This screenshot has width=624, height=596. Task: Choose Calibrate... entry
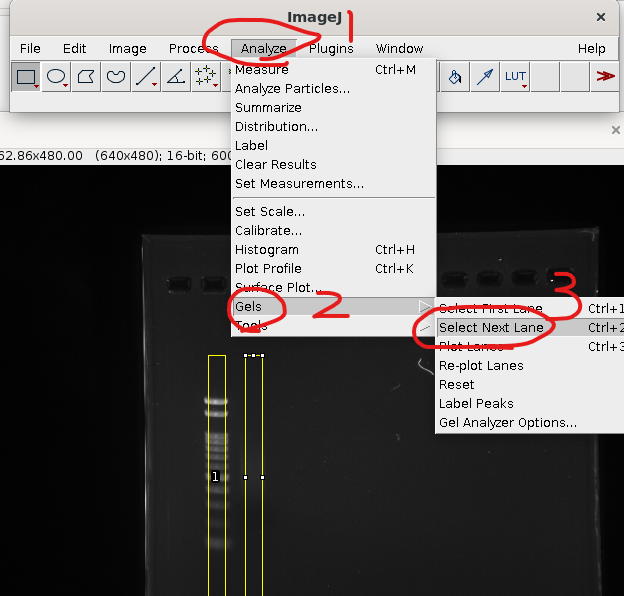pyautogui.click(x=333, y=231)
